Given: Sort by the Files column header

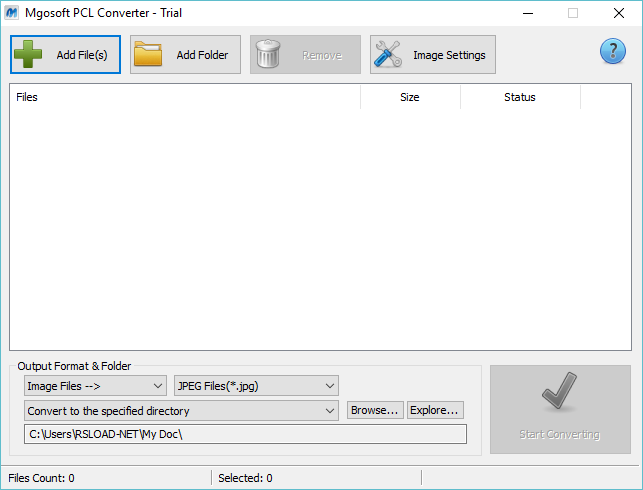Looking at the screenshot, I should 185,97.
